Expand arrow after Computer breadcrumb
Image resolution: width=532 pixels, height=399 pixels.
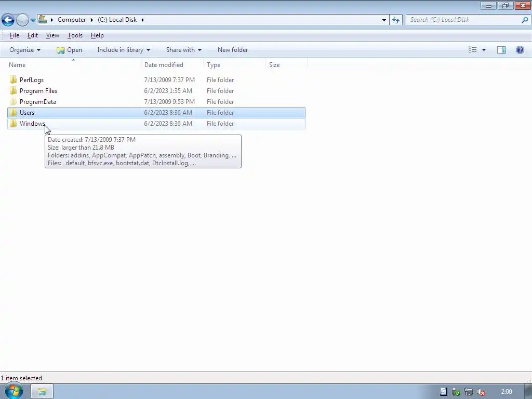pyautogui.click(x=91, y=20)
